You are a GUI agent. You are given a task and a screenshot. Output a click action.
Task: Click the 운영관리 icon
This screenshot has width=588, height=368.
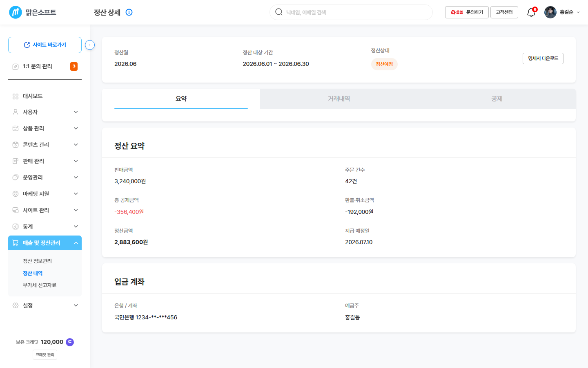16,177
